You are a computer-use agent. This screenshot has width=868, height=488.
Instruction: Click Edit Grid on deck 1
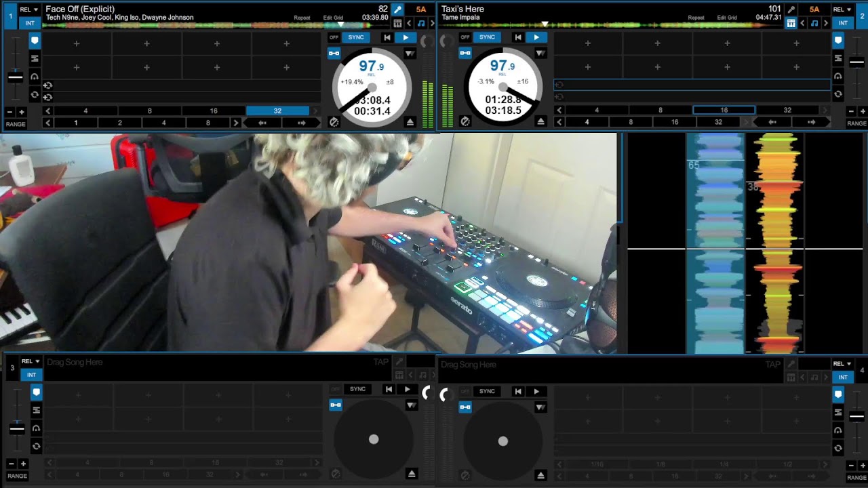pos(333,18)
